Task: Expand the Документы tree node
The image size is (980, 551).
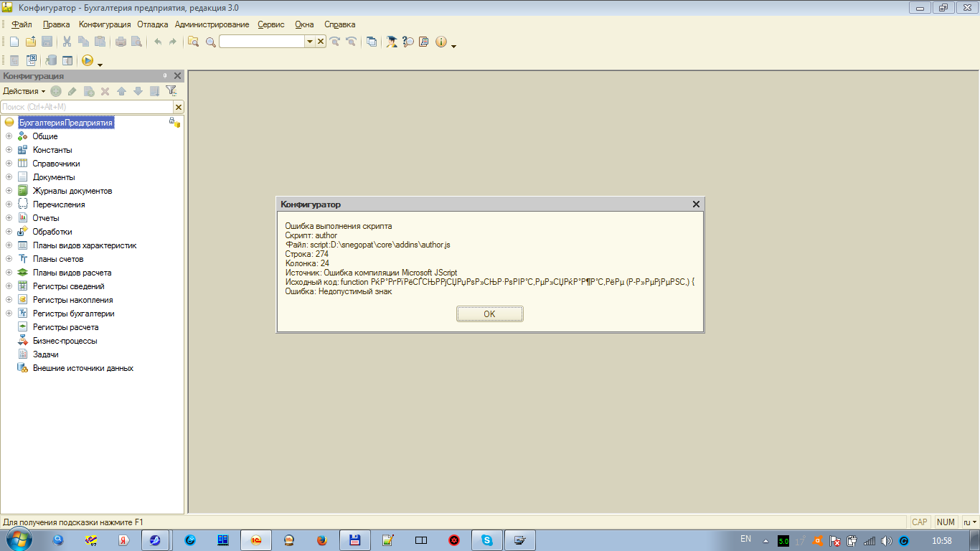Action: (9, 177)
